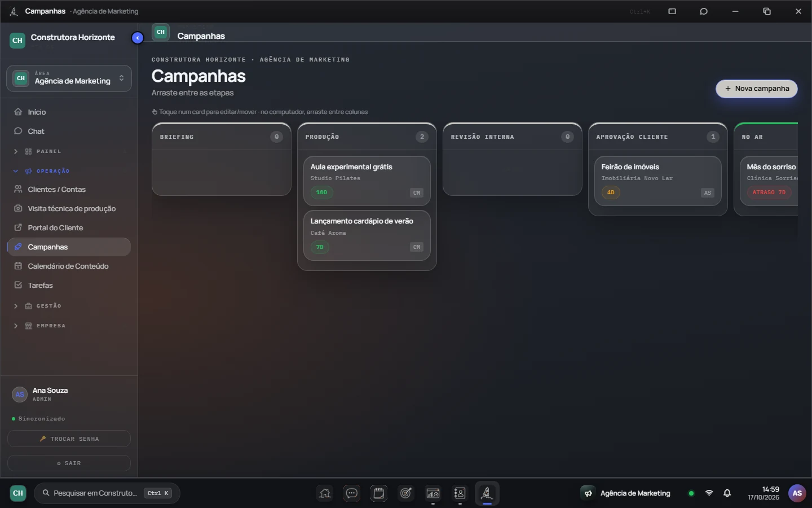Click the Agência de Marketing label in the taskbar

click(x=636, y=493)
